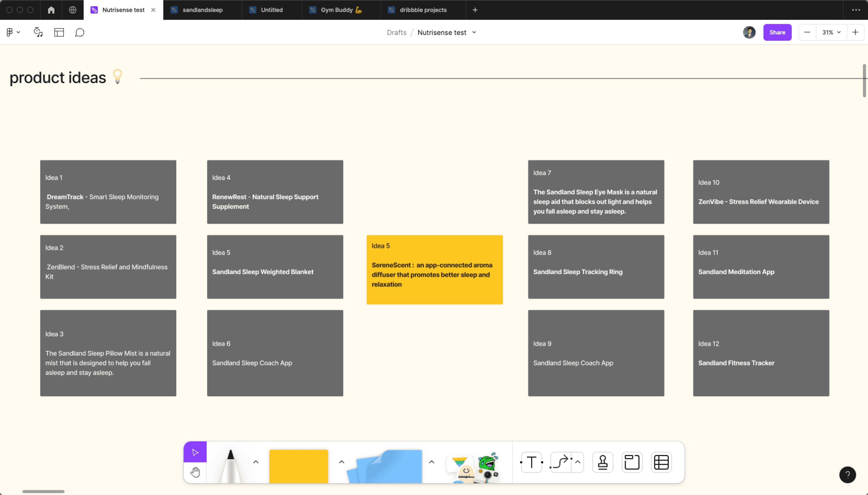Open the timer and music tool
Screen dimensions: 868x495
coord(38,32)
